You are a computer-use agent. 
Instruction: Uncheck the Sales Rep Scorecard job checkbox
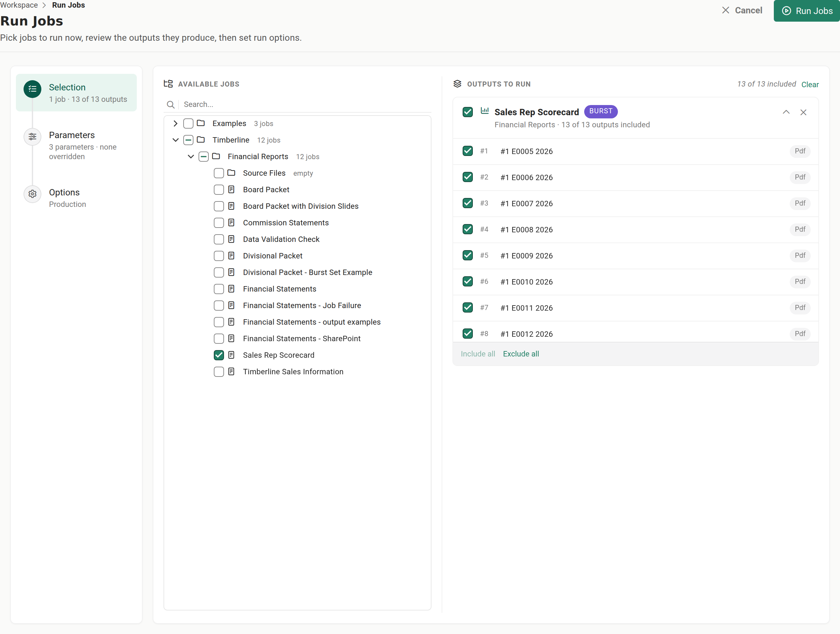tap(219, 355)
